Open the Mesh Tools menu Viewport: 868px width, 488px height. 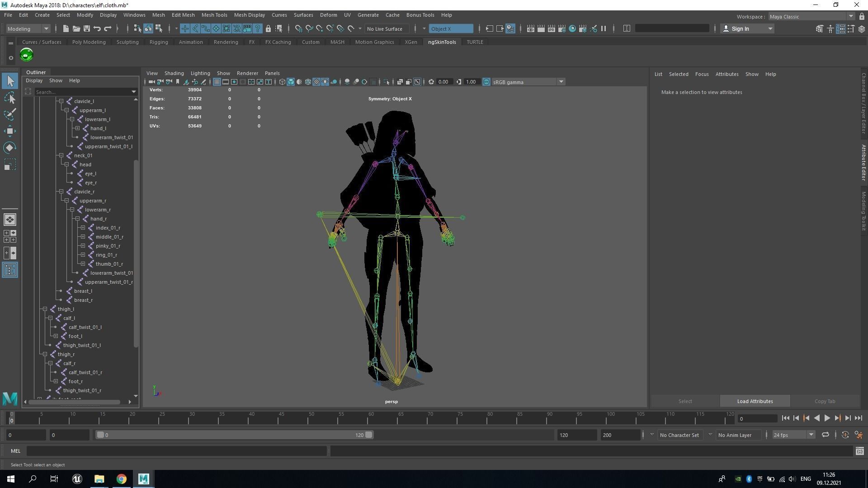[214, 15]
